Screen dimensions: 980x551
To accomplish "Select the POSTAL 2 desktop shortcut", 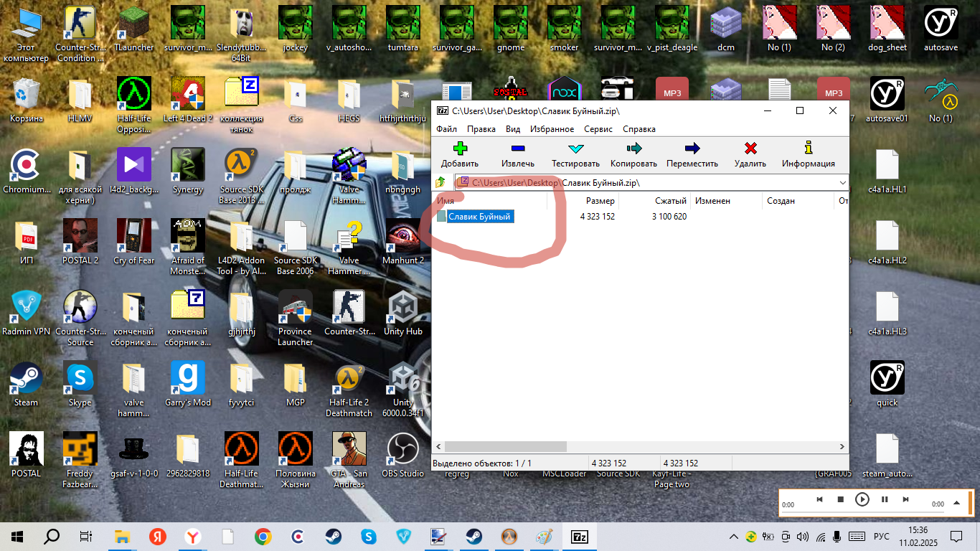I will point(80,242).
